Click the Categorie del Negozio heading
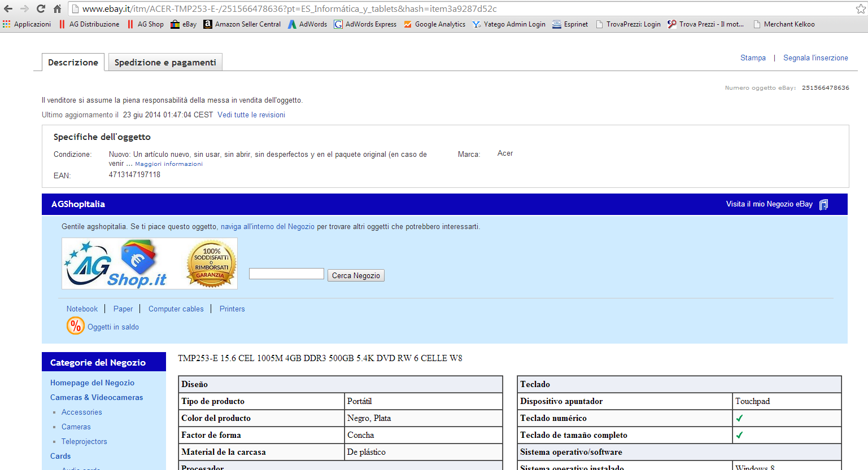 [98, 362]
